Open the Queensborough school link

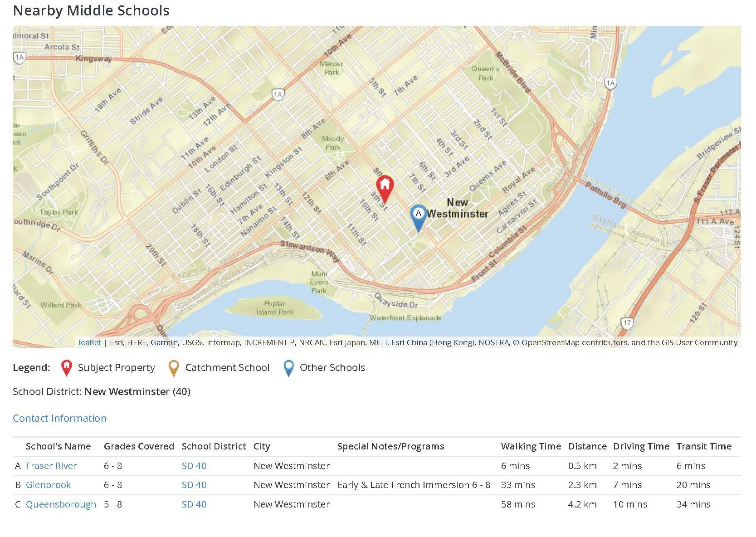61,504
